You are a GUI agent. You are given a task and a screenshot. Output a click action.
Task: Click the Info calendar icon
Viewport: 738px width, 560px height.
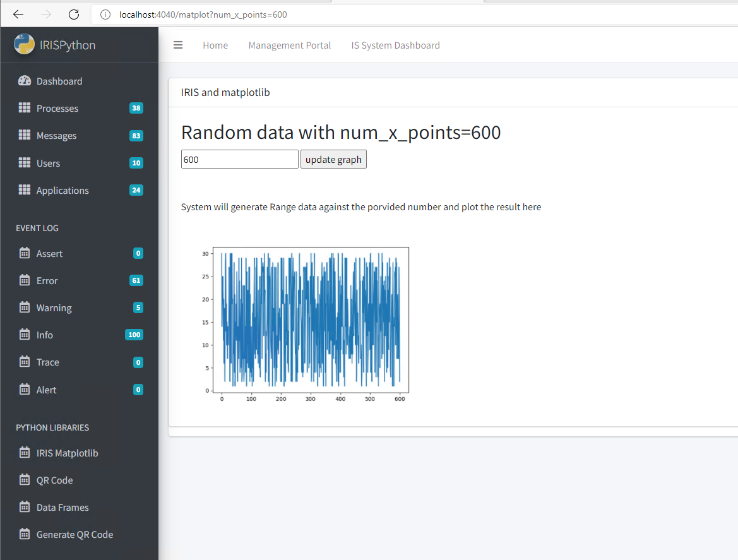pyautogui.click(x=25, y=335)
